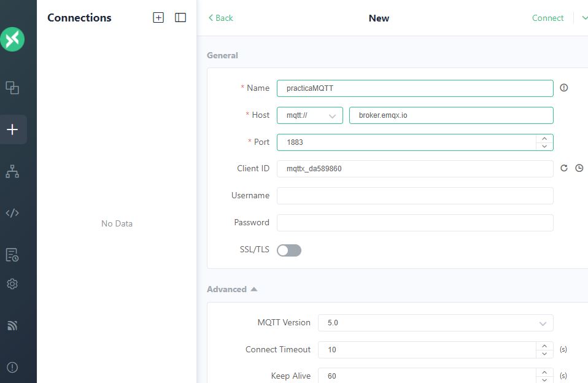Decrease Connect Timeout with down arrow
The image size is (588, 383).
pyautogui.click(x=544, y=354)
